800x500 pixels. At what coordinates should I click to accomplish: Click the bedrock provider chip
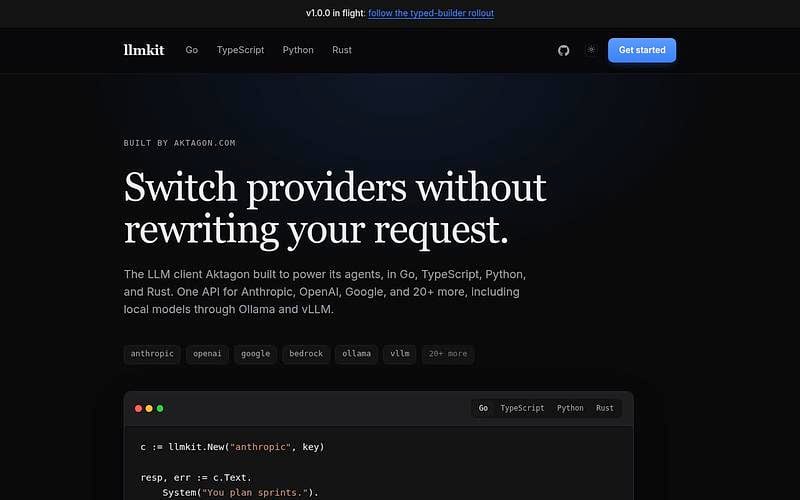coord(306,354)
